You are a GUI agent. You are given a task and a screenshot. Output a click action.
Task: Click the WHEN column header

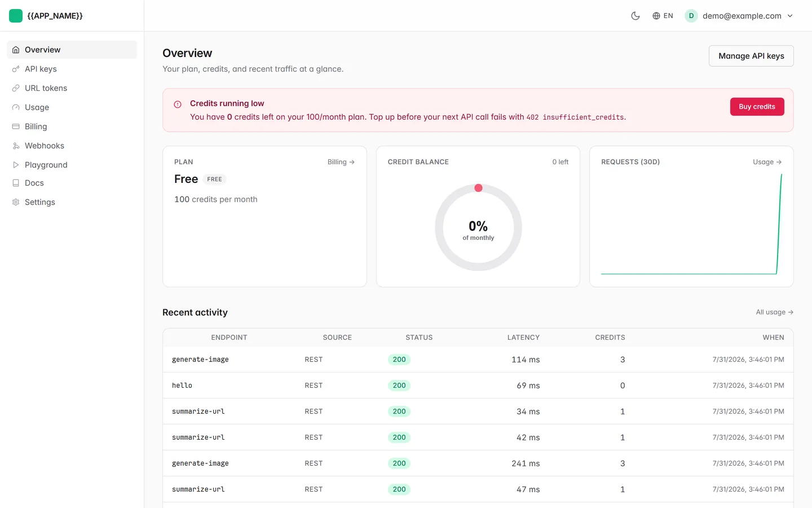coord(773,338)
